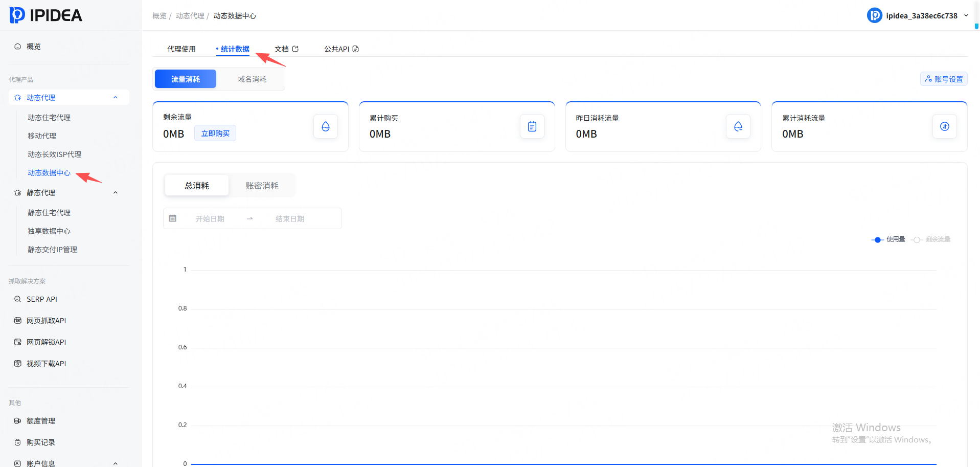The image size is (980, 467).
Task: Click the 开始日期 input field
Action: [210, 219]
